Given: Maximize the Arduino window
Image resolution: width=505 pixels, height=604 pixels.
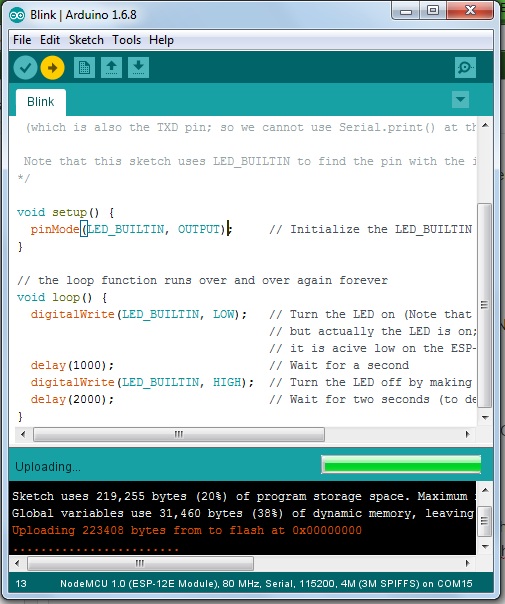Looking at the screenshot, I should [433, 11].
